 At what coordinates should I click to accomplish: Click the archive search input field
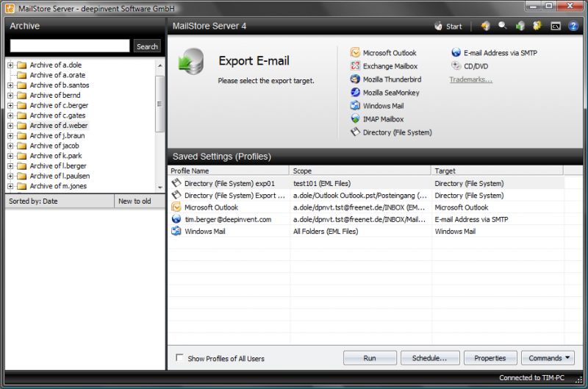click(x=70, y=46)
